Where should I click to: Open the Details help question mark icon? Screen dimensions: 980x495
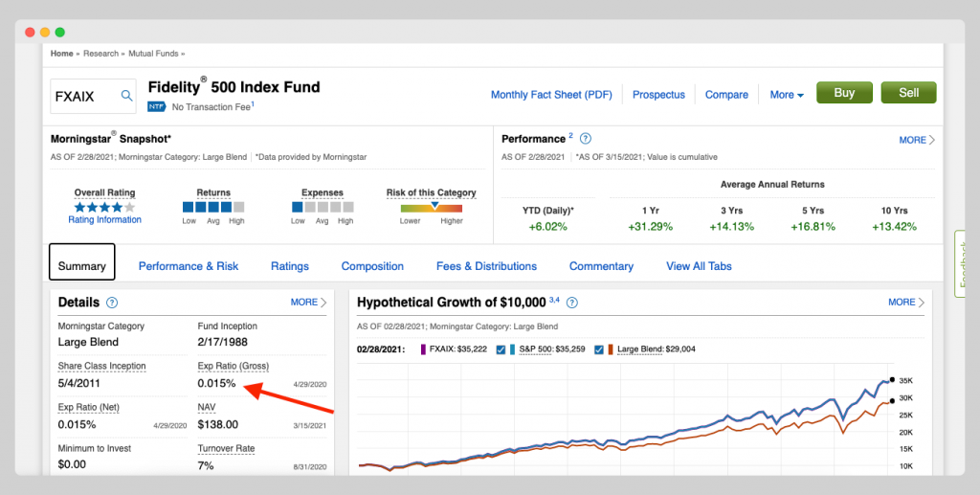tap(112, 303)
